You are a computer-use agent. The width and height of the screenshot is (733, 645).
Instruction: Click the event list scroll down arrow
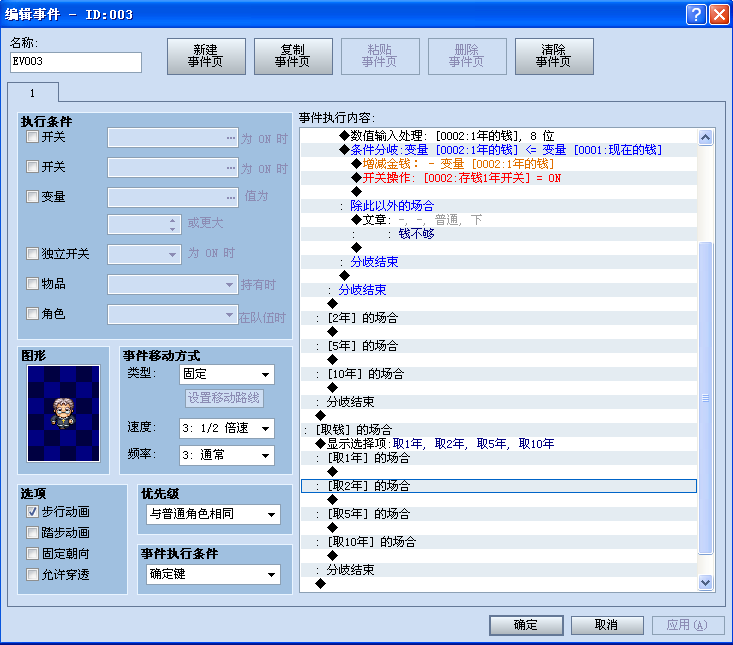tap(705, 583)
